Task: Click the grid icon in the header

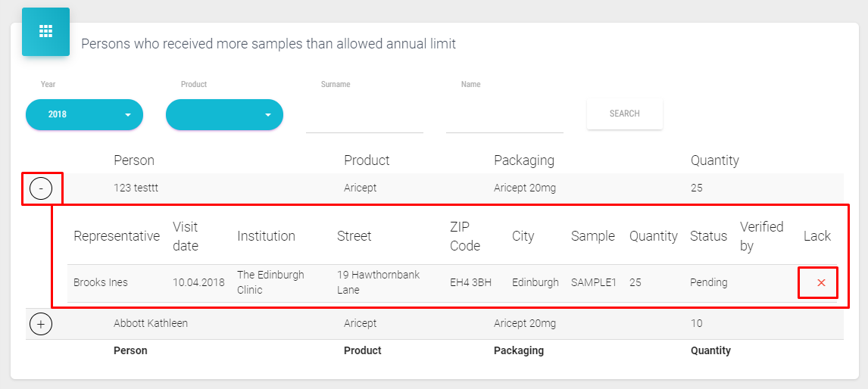Action: (45, 31)
